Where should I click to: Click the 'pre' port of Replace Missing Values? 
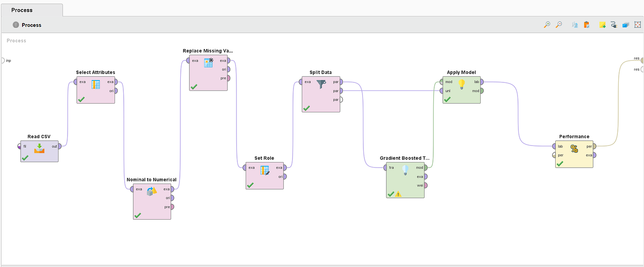[229, 78]
